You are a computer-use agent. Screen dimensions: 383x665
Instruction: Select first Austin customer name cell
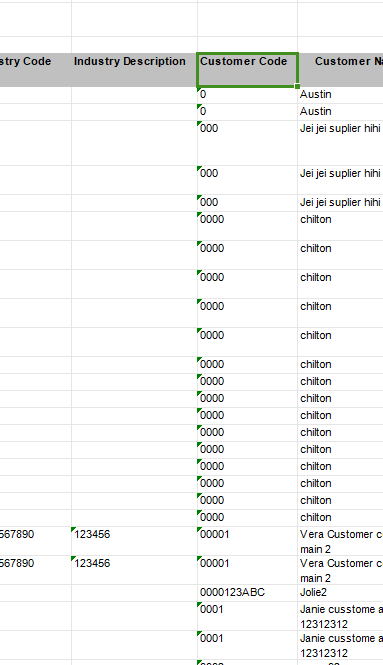[340, 95]
